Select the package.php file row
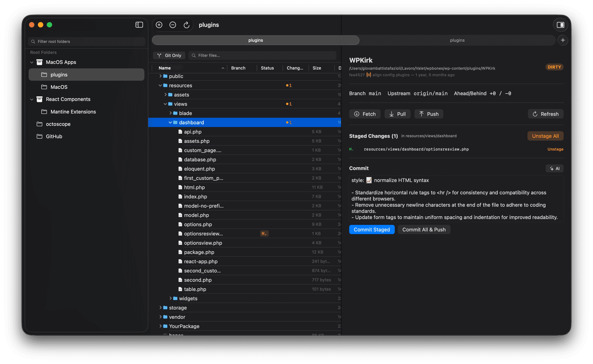This screenshot has width=593, height=364. (245, 252)
